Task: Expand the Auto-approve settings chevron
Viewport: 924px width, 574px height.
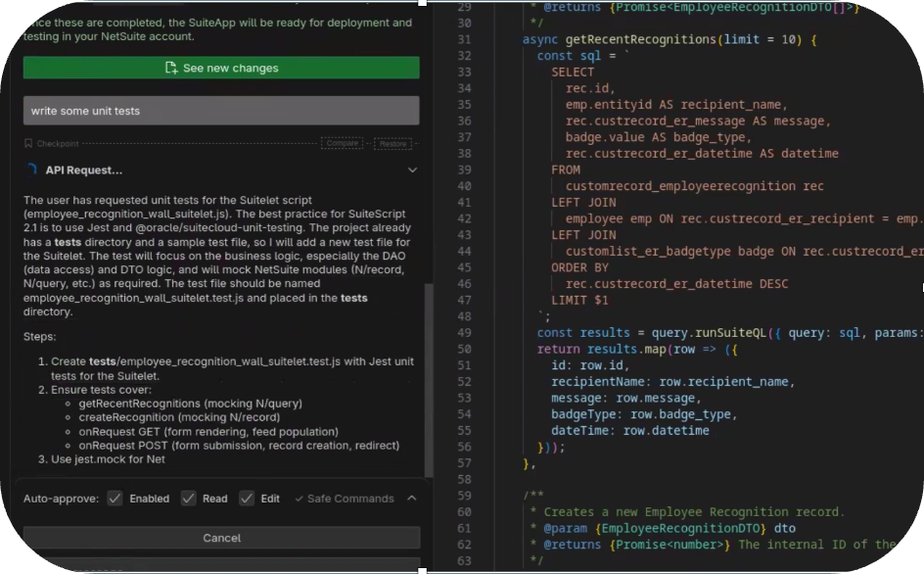Action: point(412,499)
